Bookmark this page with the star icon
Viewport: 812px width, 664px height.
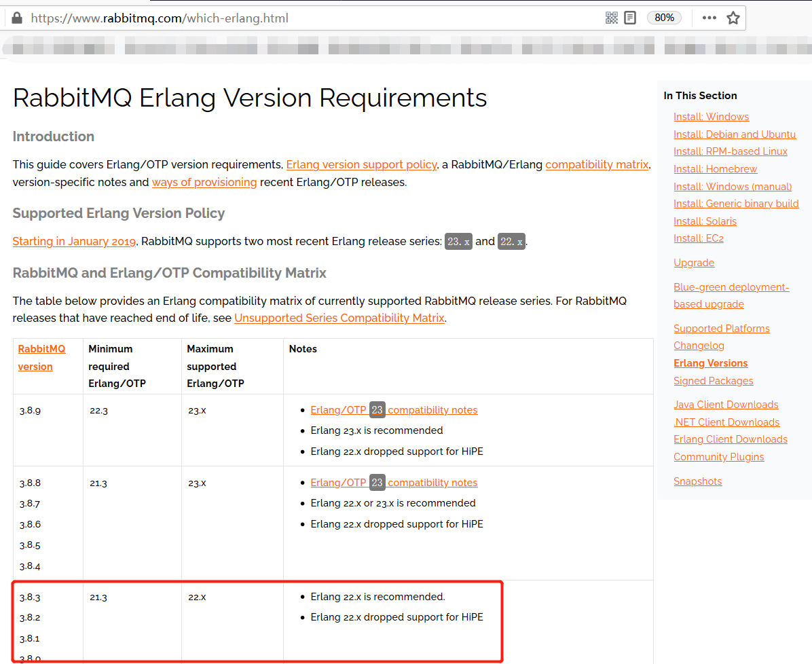[733, 18]
